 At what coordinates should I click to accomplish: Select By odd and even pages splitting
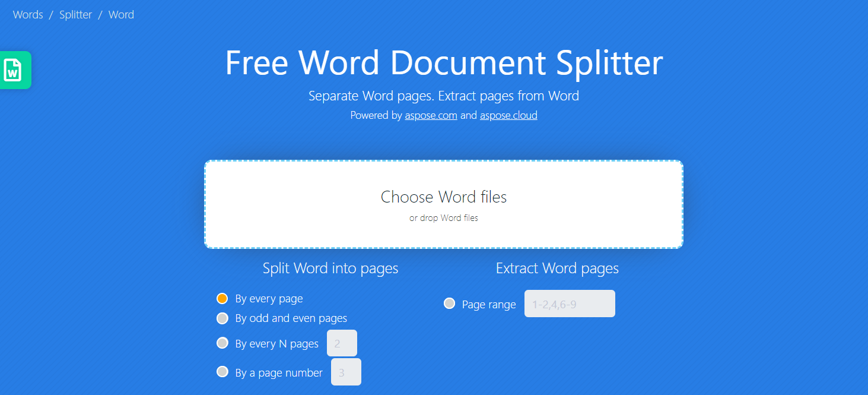click(222, 318)
